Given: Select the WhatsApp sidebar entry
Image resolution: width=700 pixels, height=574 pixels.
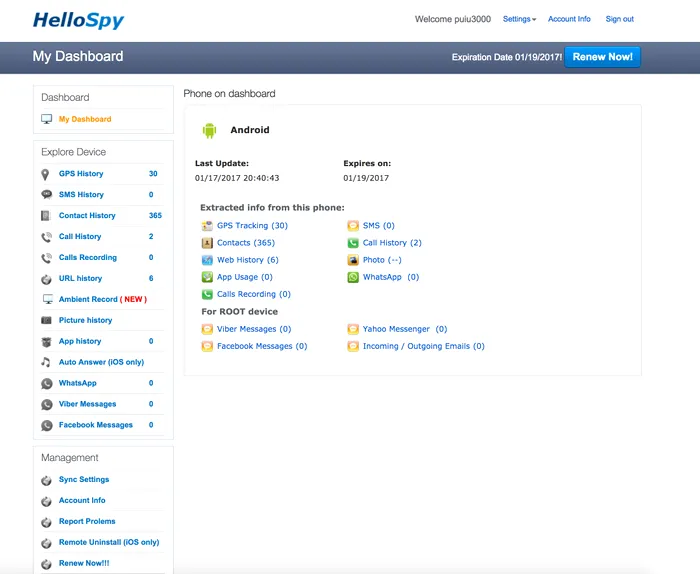Looking at the screenshot, I should (x=78, y=383).
